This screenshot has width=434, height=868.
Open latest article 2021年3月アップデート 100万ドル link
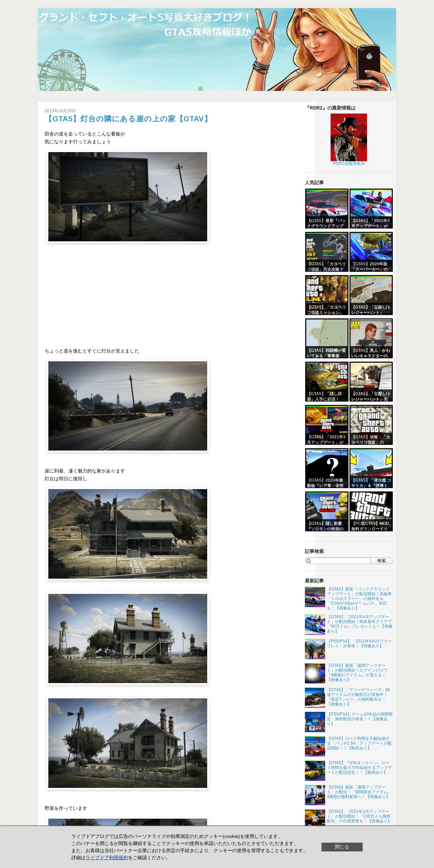pyautogui.click(x=359, y=816)
